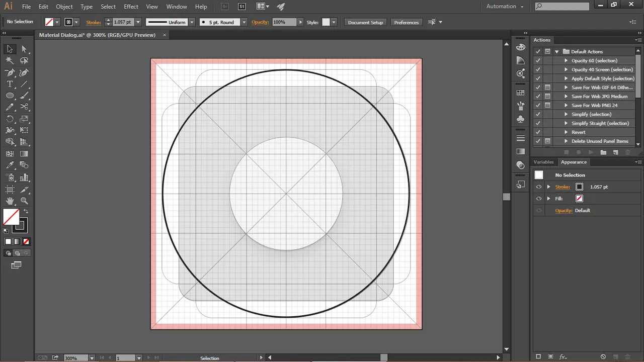Select the Scissors tool
Viewport: 644px width, 362px height.
24,107
